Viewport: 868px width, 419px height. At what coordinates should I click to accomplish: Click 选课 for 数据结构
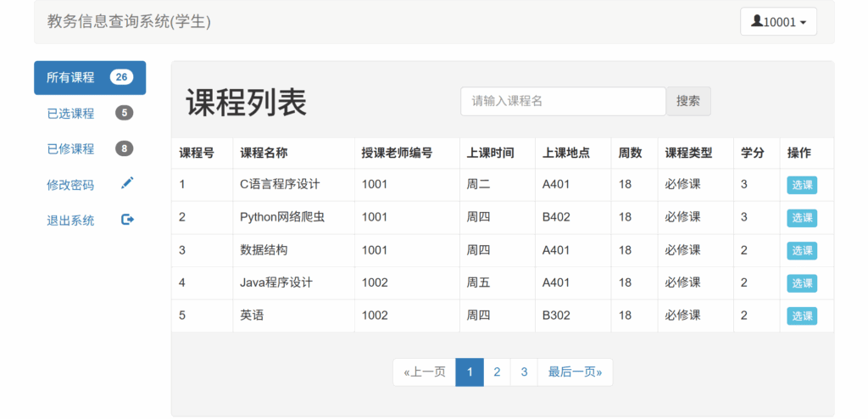pos(802,250)
